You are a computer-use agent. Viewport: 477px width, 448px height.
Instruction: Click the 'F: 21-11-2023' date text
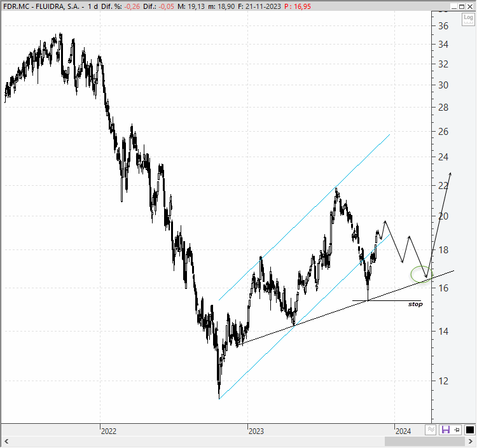[259, 6]
